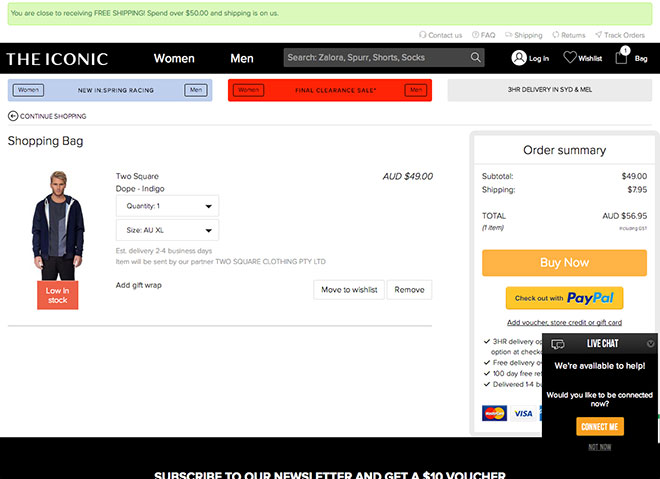
Task: Click Add gift wrap
Action: tap(138, 285)
